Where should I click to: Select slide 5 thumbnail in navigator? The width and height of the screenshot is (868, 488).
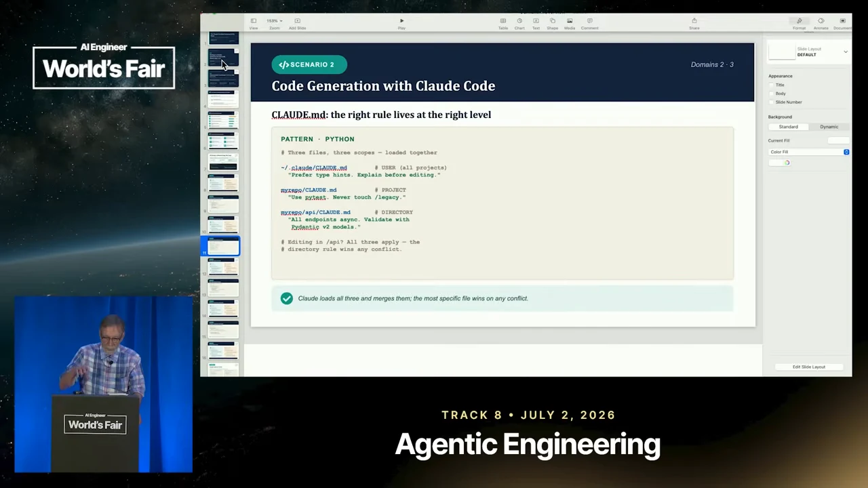click(223, 121)
